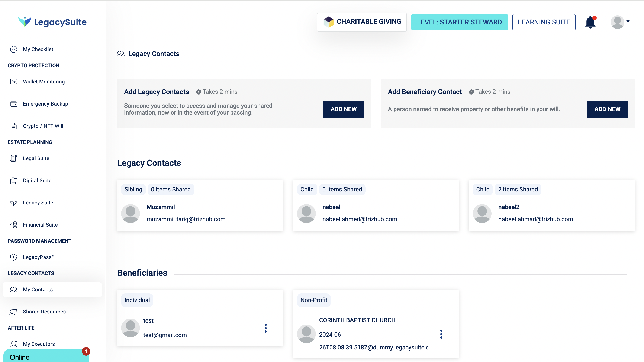The image size is (644, 362).
Task: Click the LegacyPass shield icon
Action: tap(13, 257)
